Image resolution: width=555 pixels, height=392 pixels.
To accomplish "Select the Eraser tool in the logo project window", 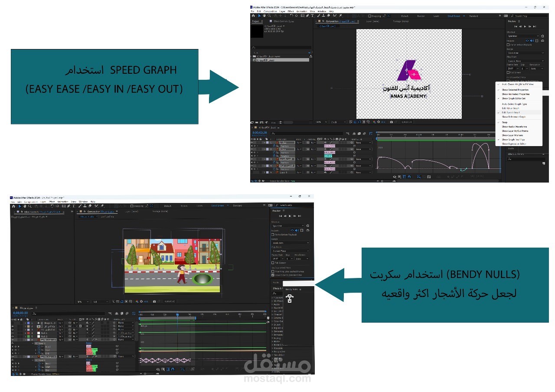I will (x=329, y=16).
